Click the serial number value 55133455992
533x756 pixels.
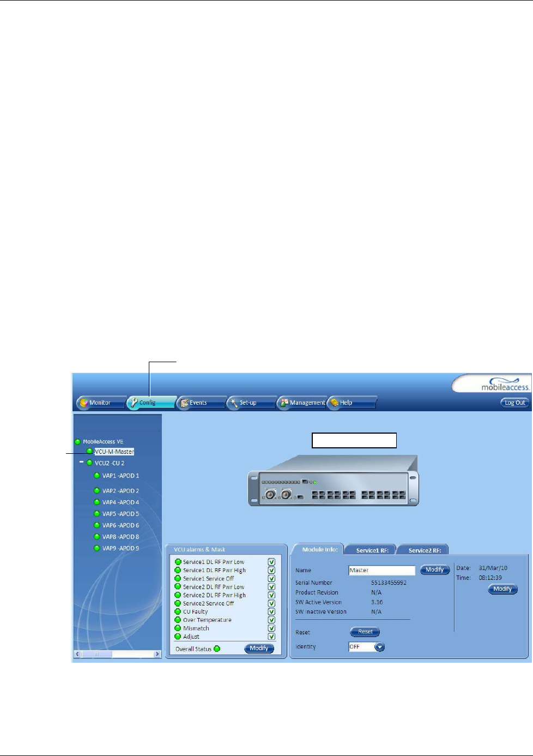coord(389,583)
